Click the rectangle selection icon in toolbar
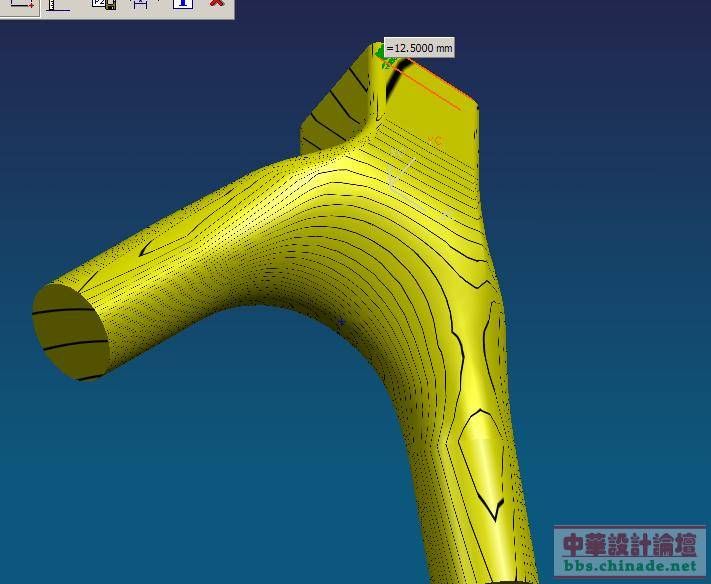The image size is (711, 584). pyautogui.click(x=21, y=4)
